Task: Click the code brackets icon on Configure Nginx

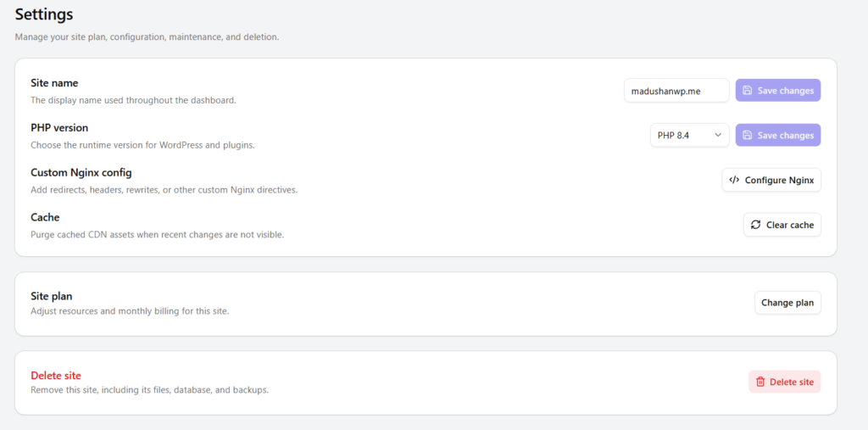Action: click(x=734, y=180)
